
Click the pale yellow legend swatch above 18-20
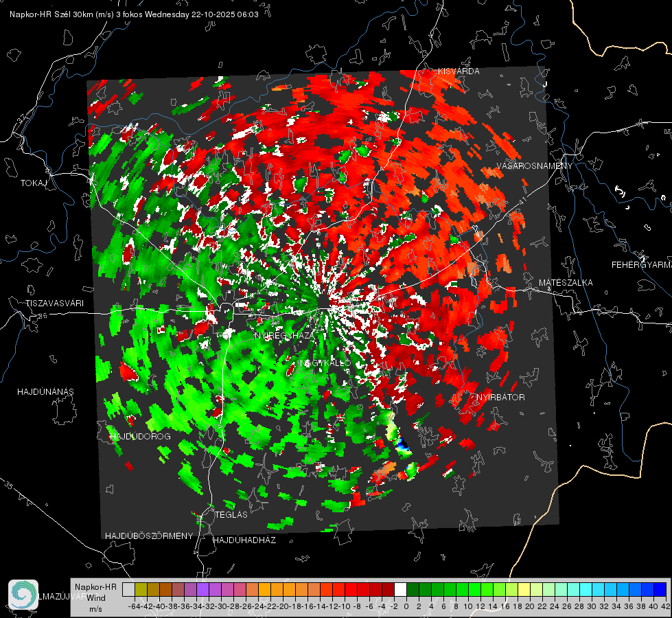(524, 590)
